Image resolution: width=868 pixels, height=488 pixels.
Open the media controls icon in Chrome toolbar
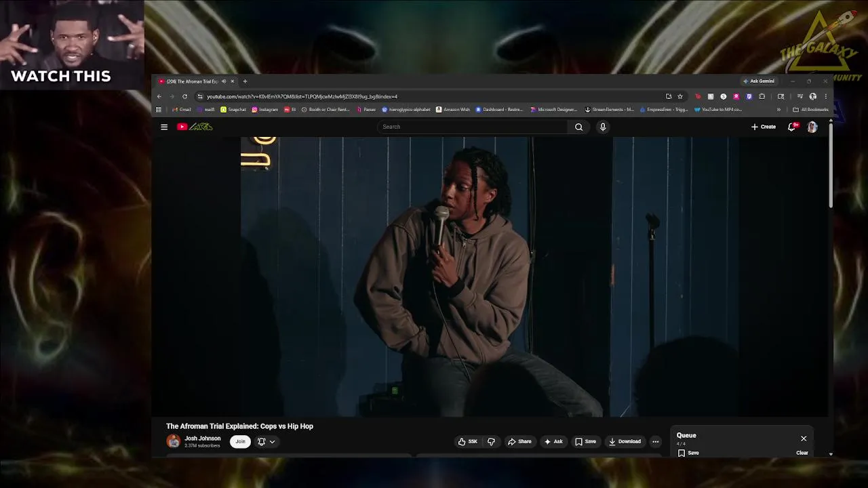tap(800, 96)
